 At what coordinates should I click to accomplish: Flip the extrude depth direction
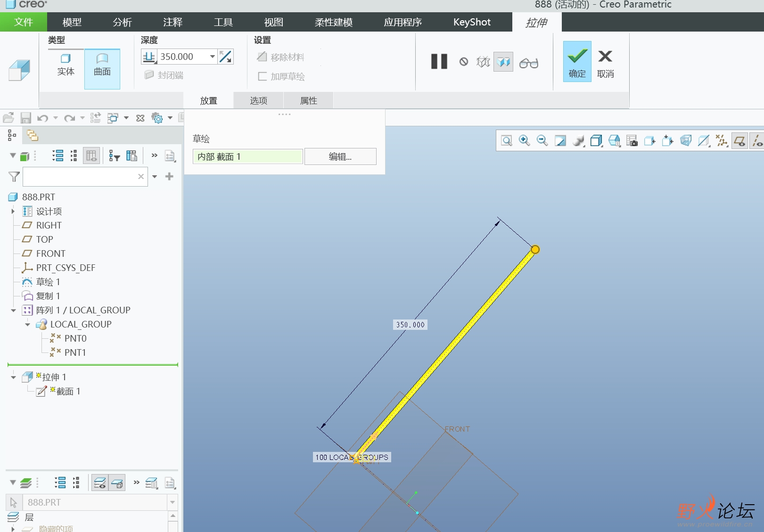click(x=225, y=57)
